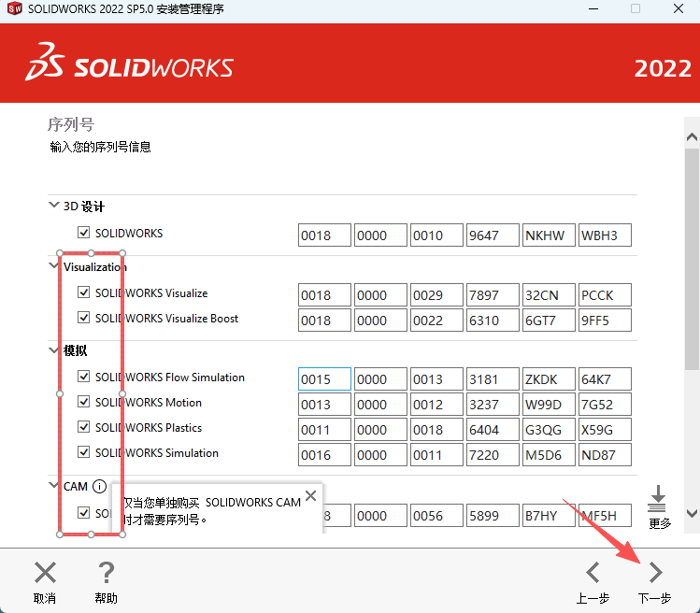The width and height of the screenshot is (700, 613).
Task: Click the 下一步 label
Action: click(654, 598)
